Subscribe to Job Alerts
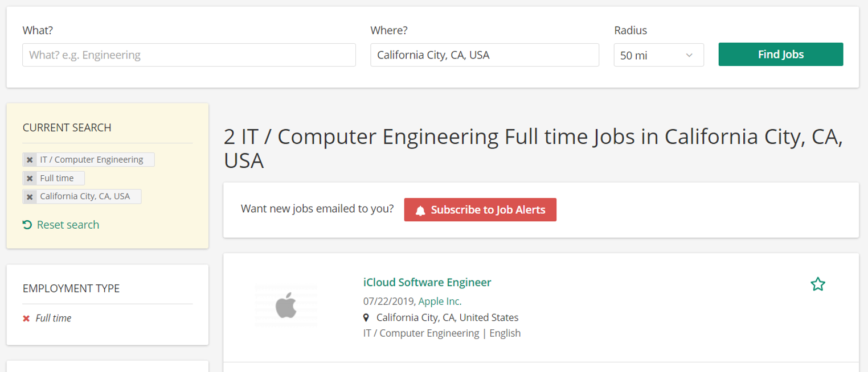This screenshot has height=372, width=868. 480,209
